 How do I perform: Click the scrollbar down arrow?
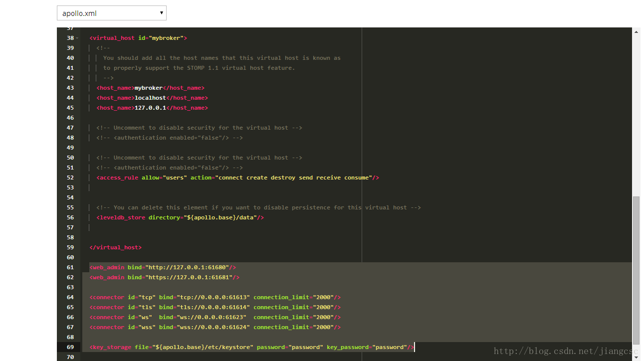click(636, 357)
